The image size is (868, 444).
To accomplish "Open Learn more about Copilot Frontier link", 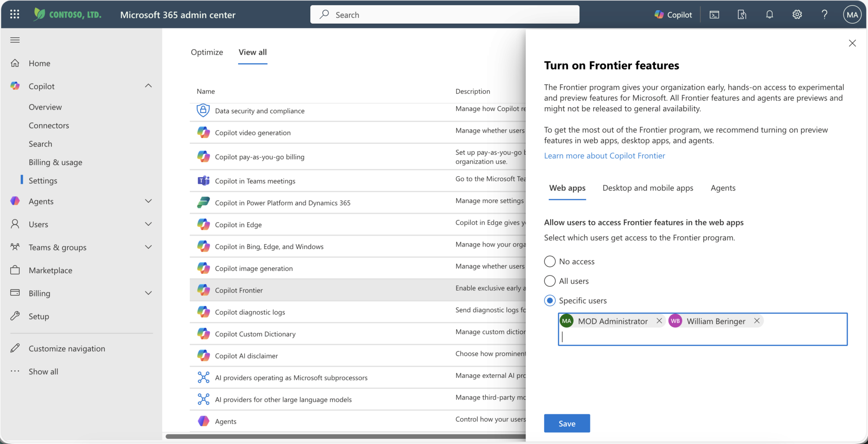I will point(604,155).
